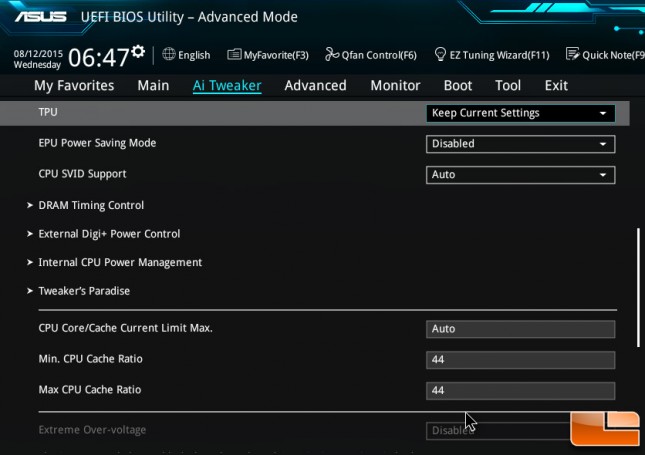This screenshot has height=455, width=645.
Task: Switch to Tool tab
Action: pyautogui.click(x=508, y=86)
